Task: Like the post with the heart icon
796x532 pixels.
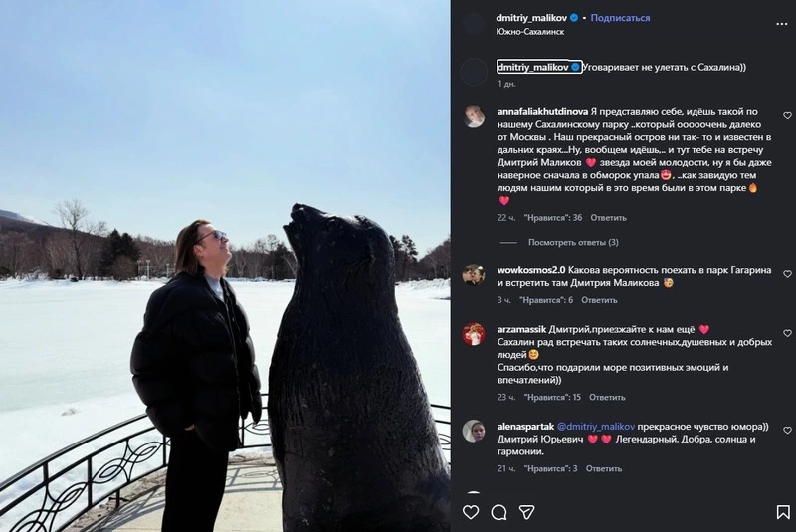Action: click(472, 512)
